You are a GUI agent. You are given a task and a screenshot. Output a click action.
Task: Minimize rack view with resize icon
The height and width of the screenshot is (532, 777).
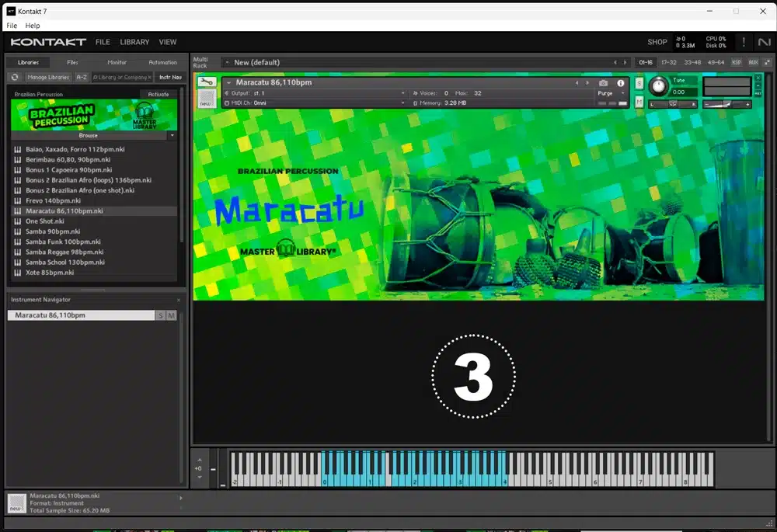coord(767,62)
